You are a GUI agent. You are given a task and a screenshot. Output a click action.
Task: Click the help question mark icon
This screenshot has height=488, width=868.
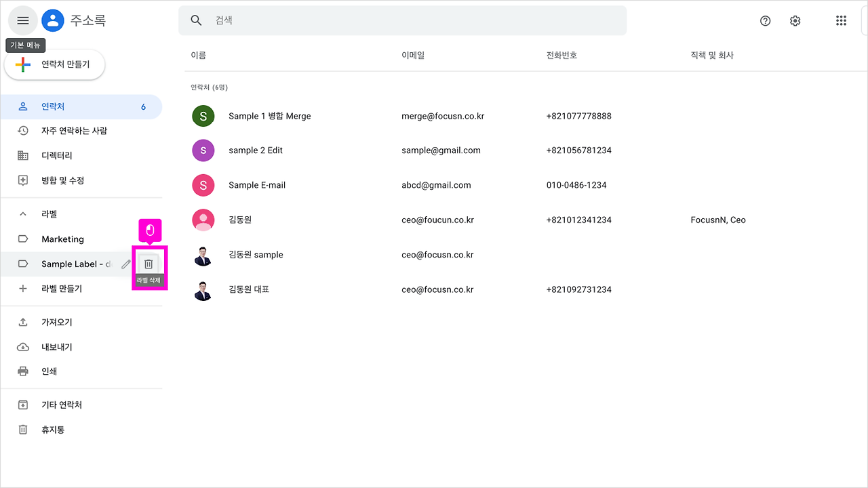click(765, 20)
